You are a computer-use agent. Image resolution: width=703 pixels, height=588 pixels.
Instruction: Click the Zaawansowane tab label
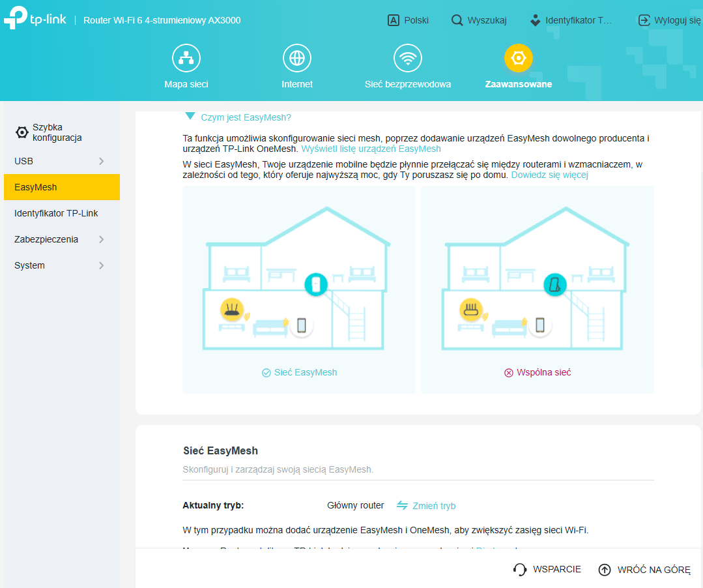click(518, 84)
